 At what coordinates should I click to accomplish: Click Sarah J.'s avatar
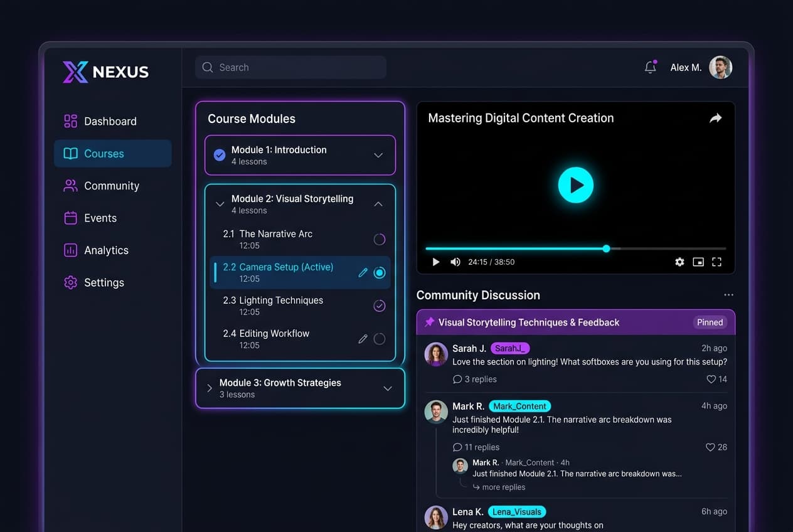point(436,354)
